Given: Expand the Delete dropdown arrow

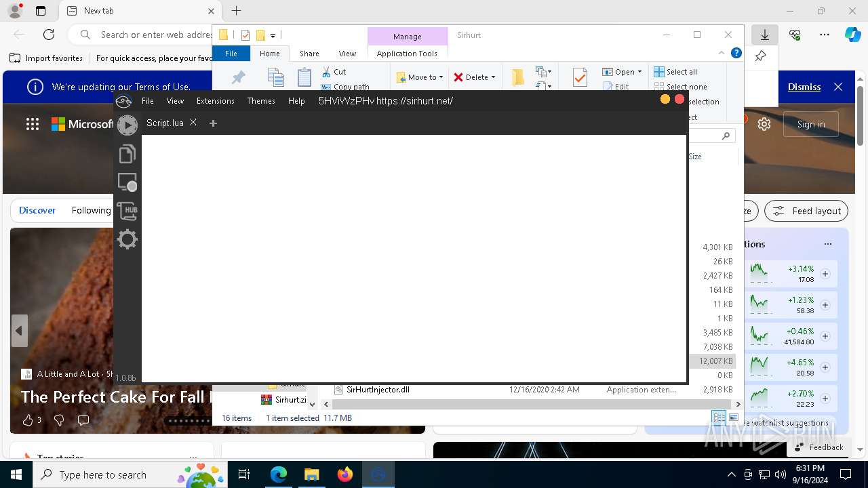Looking at the screenshot, I should [x=493, y=77].
